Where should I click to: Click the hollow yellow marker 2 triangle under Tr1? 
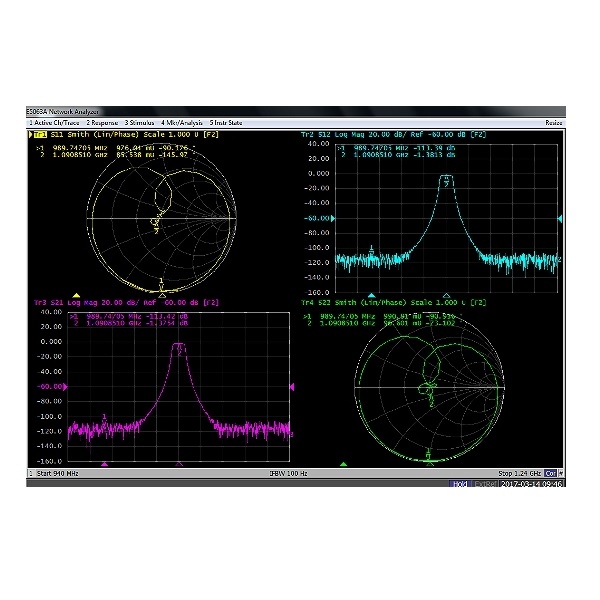click(162, 295)
